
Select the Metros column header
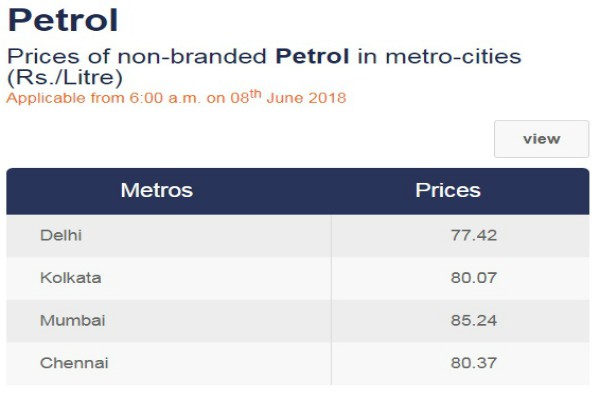(x=157, y=190)
